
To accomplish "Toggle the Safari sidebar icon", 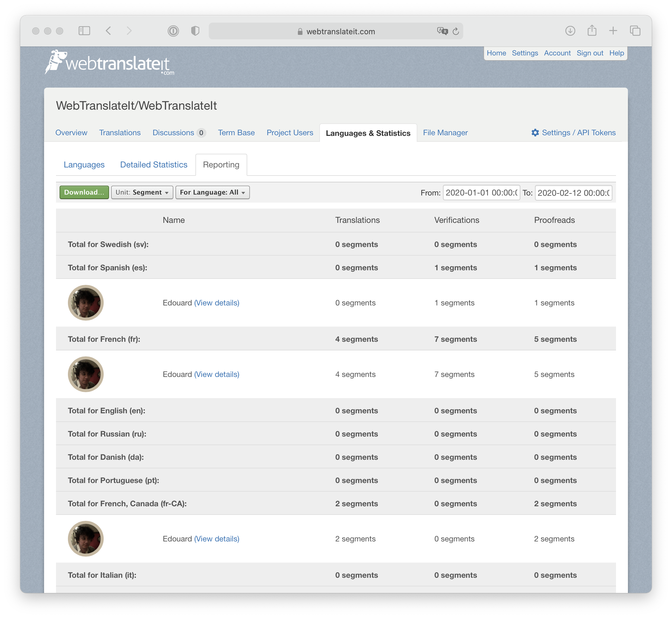I will coord(84,31).
